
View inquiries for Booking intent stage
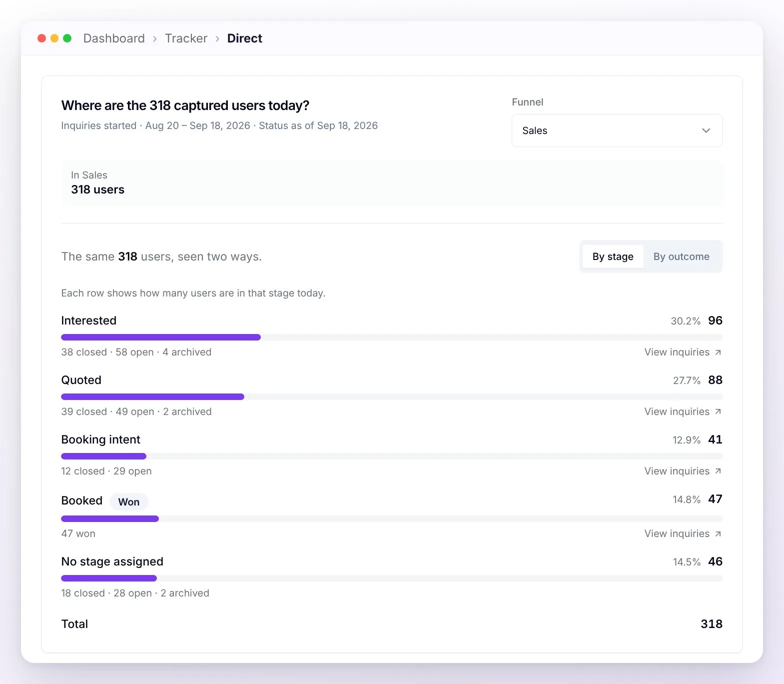click(683, 471)
